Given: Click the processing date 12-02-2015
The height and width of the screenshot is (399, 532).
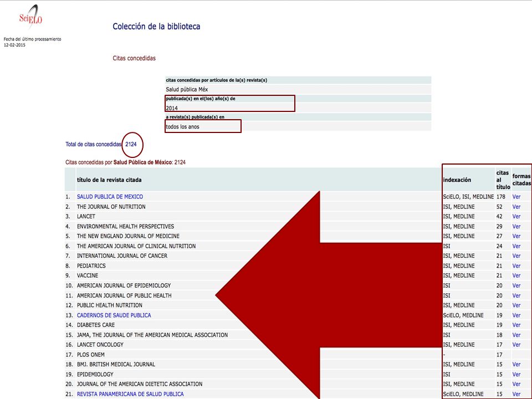Looking at the screenshot, I should (x=14, y=45).
